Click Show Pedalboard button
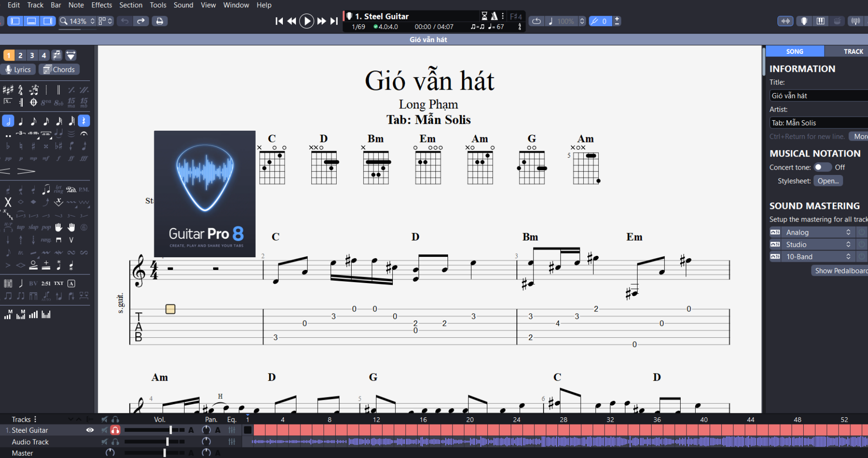This screenshot has height=458, width=868. (x=840, y=270)
